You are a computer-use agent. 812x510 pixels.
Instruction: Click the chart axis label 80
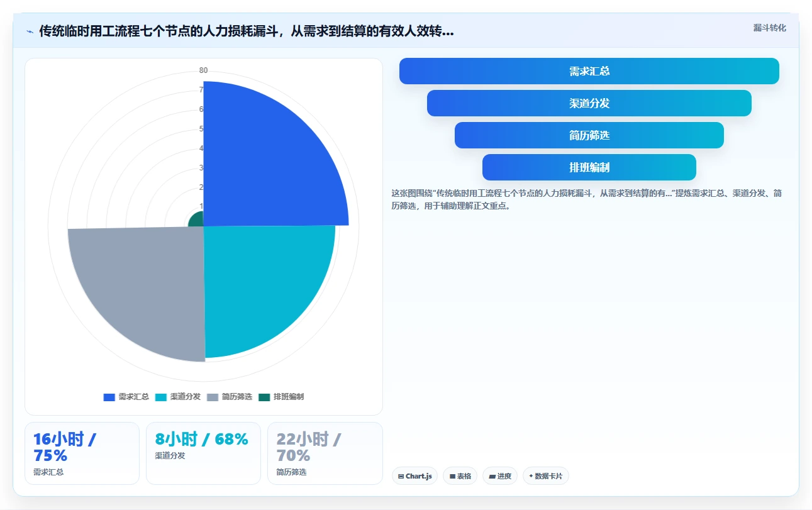point(203,70)
